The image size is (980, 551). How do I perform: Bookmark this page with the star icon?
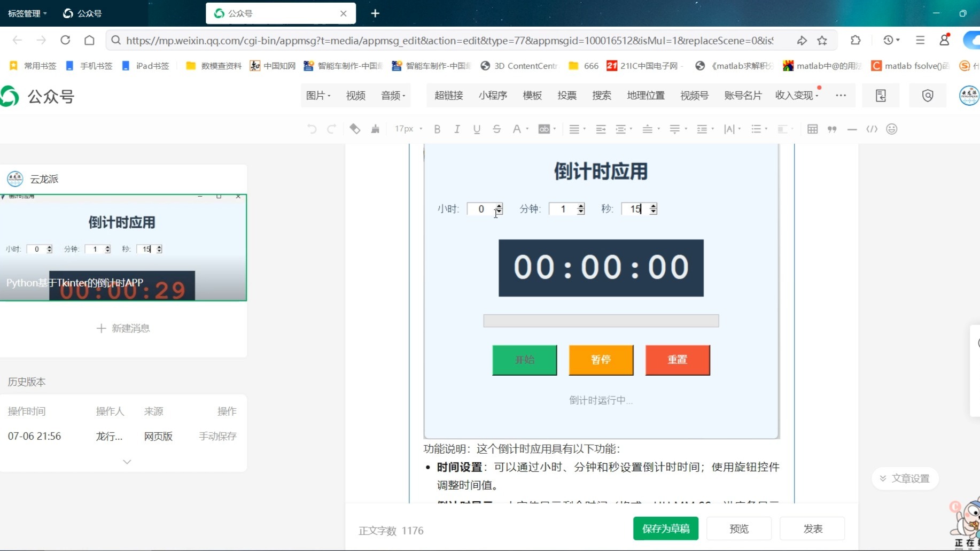click(822, 40)
